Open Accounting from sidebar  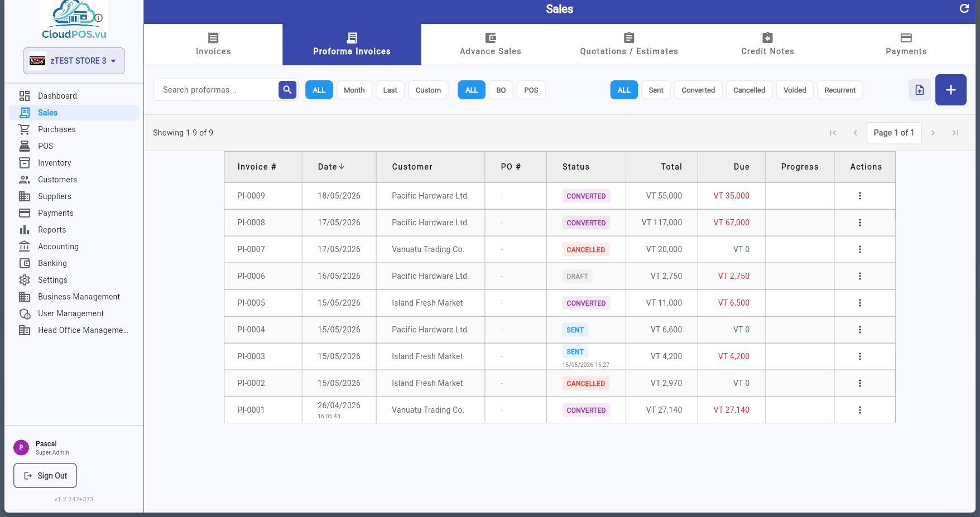pos(74,247)
